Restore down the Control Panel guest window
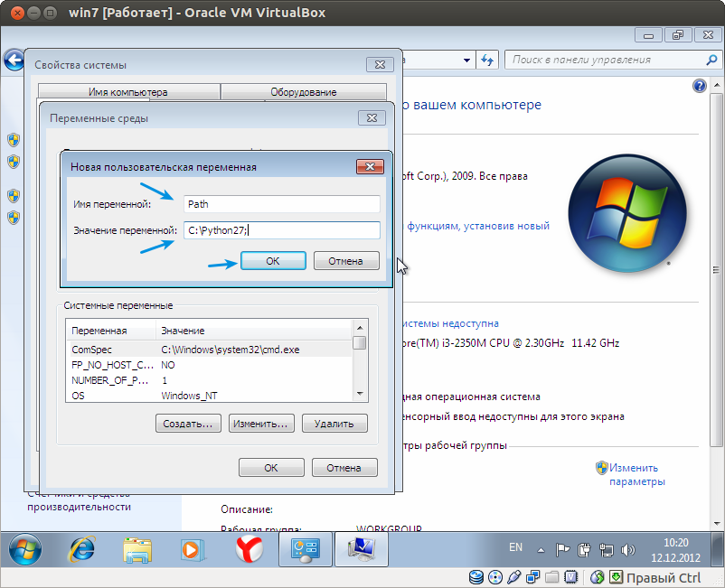Viewport: 725px width, 588px height. 678,35
